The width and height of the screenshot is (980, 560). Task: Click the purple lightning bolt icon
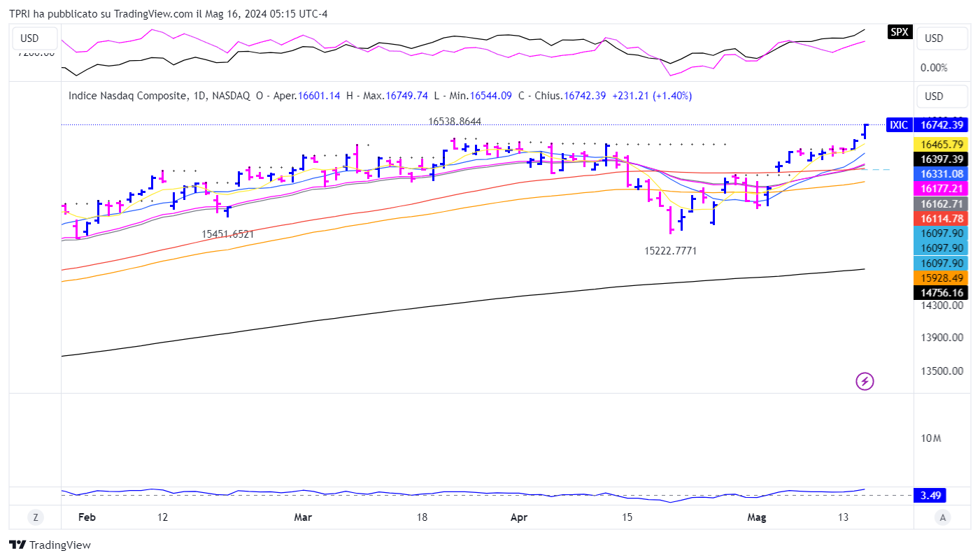pos(865,381)
